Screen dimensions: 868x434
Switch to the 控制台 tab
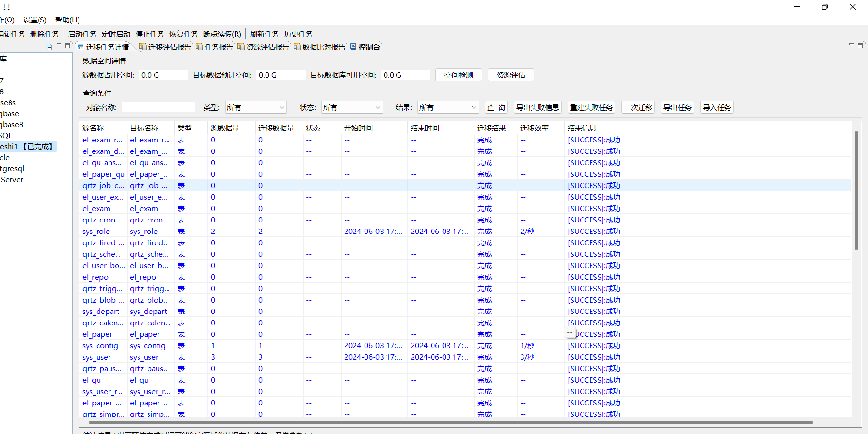[x=365, y=47]
